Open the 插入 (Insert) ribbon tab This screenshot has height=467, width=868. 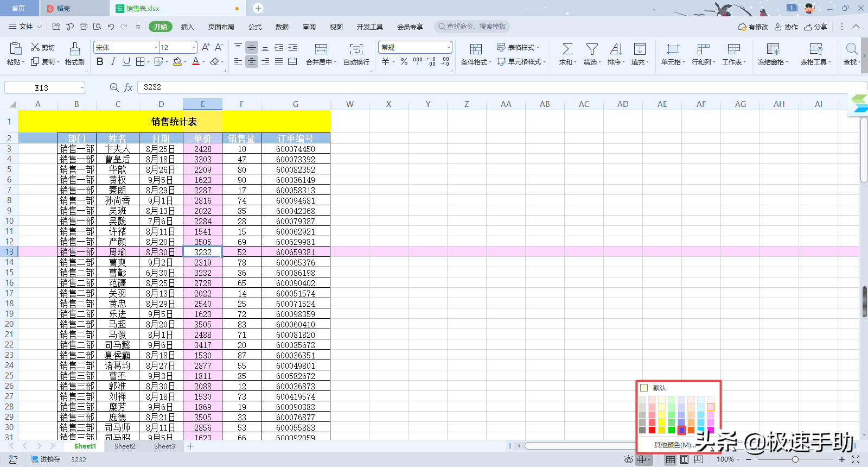[187, 27]
